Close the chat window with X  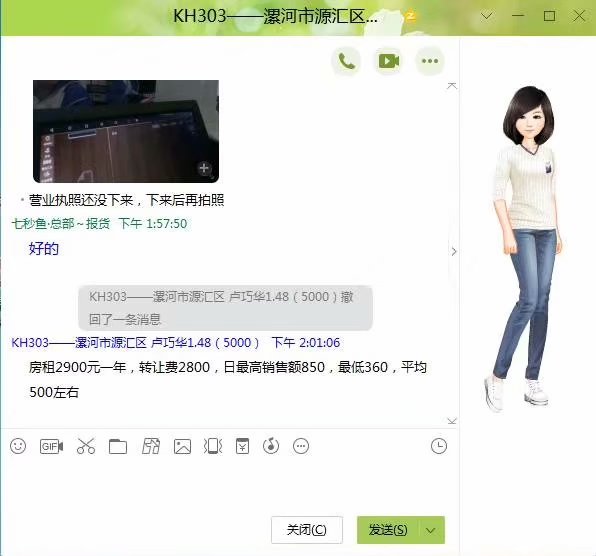(x=579, y=16)
